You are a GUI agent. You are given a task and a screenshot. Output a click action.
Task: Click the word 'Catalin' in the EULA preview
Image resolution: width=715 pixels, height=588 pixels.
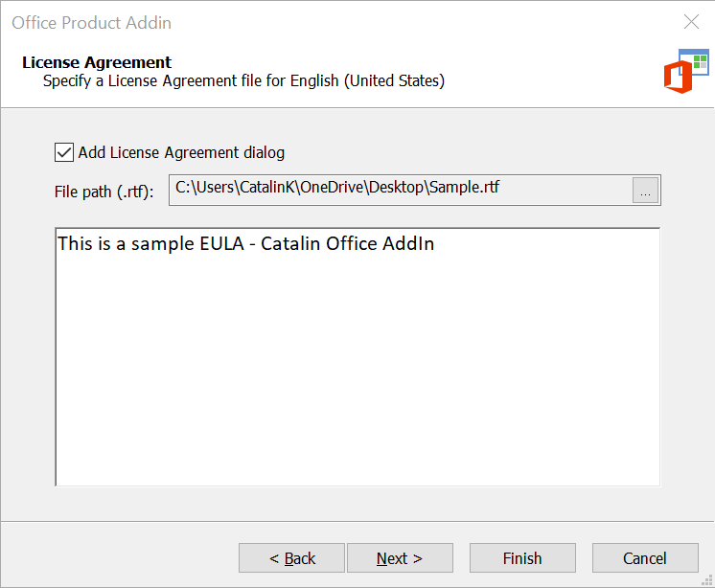(x=290, y=243)
